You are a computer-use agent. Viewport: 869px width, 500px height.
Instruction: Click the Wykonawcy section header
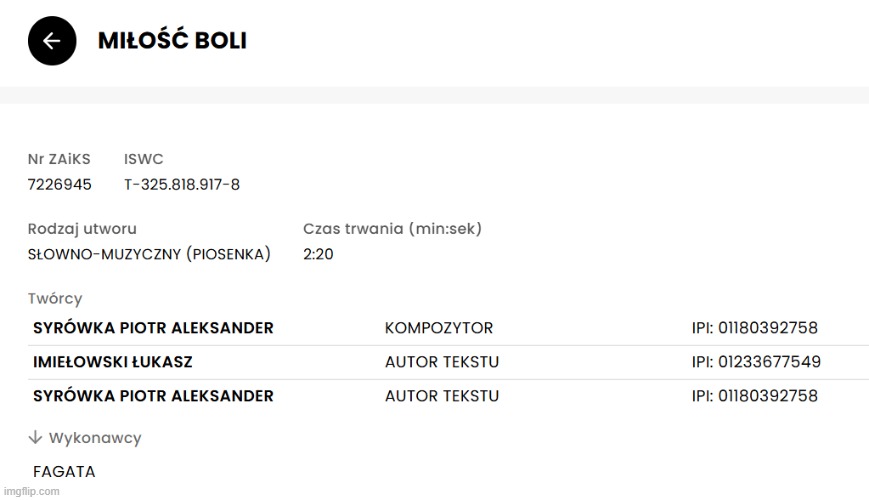tap(95, 438)
